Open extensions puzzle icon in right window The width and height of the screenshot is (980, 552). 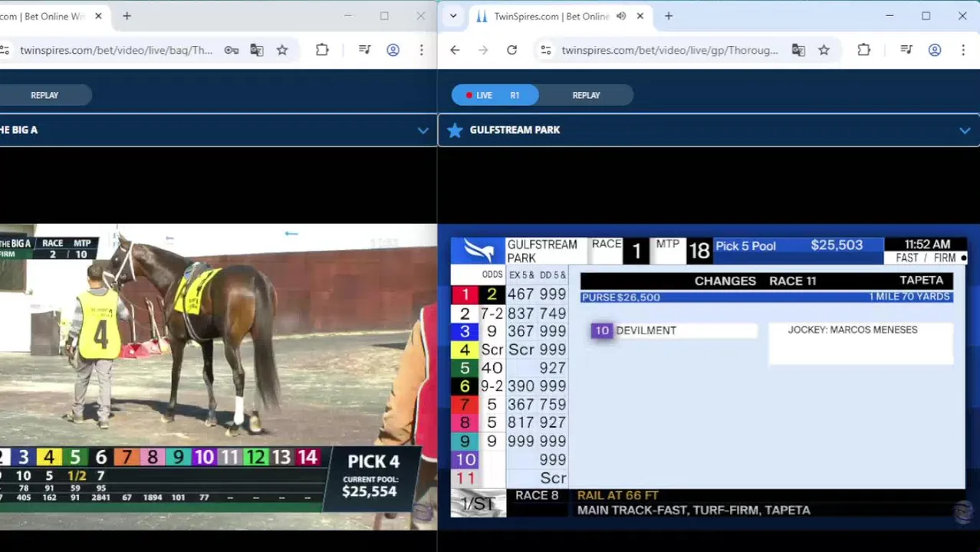863,51
